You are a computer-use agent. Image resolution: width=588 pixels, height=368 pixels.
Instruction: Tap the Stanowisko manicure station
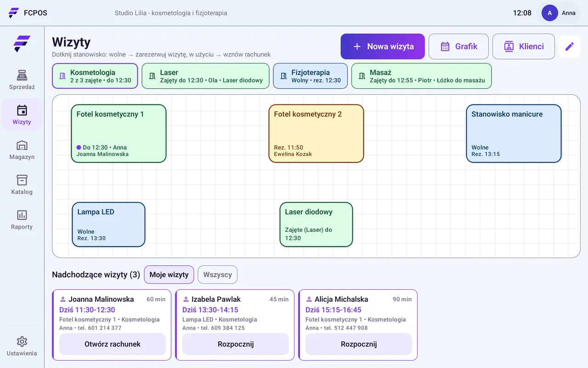tap(514, 133)
